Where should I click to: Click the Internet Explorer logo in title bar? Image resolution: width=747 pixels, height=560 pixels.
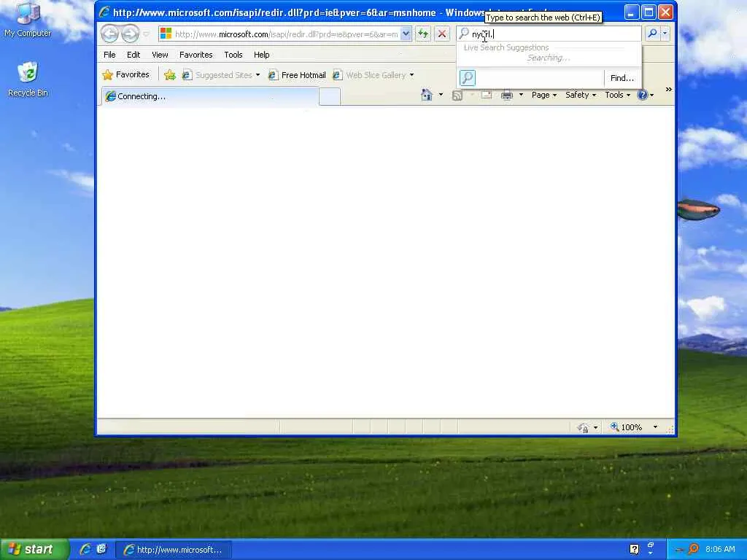104,12
